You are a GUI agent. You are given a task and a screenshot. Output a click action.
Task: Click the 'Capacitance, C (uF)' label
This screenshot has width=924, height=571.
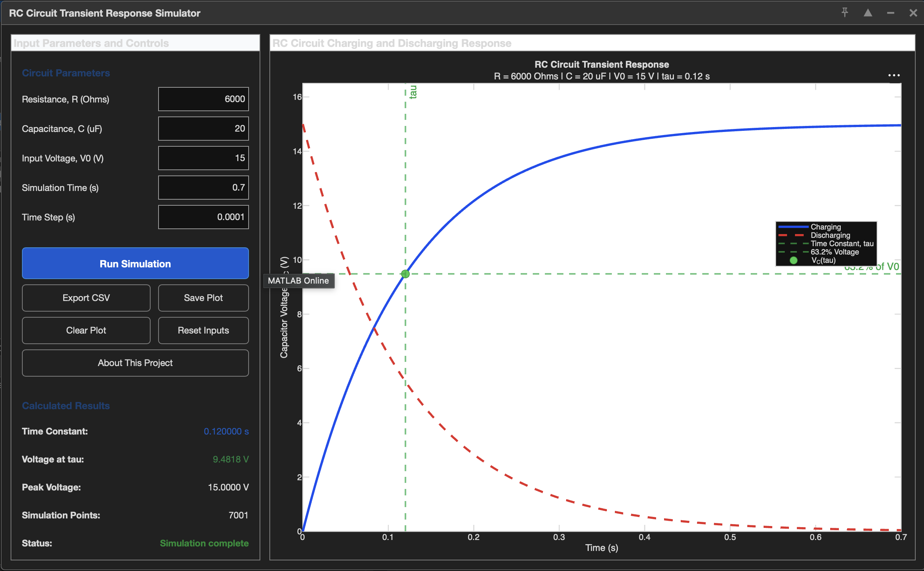(62, 129)
